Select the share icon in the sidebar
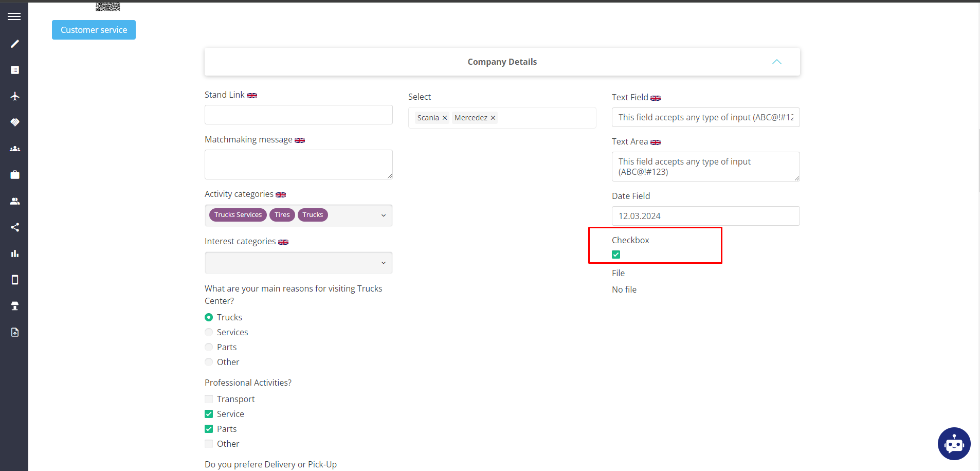The width and height of the screenshot is (980, 471). [x=14, y=227]
